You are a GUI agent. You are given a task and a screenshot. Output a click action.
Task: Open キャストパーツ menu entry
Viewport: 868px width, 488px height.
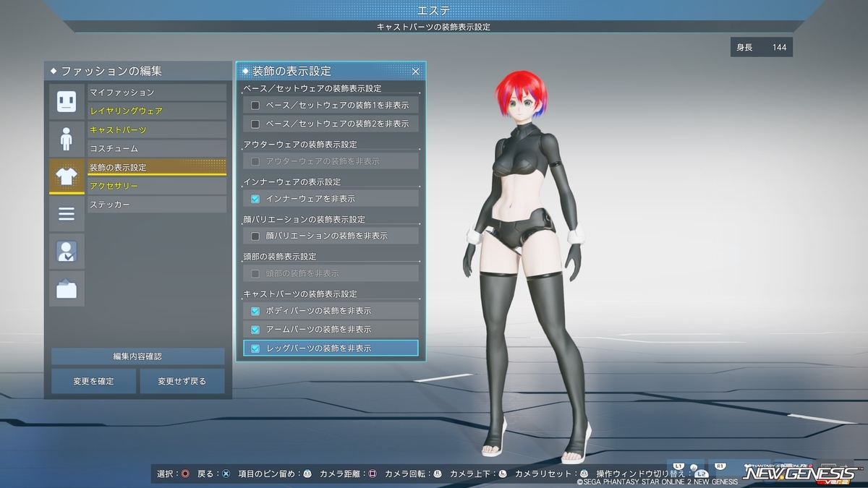coord(156,130)
